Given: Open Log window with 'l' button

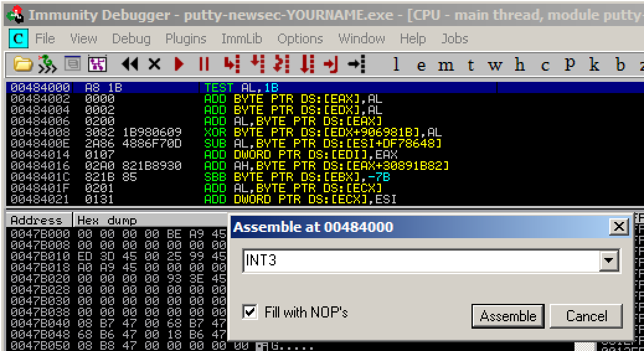Looking at the screenshot, I should tap(396, 64).
